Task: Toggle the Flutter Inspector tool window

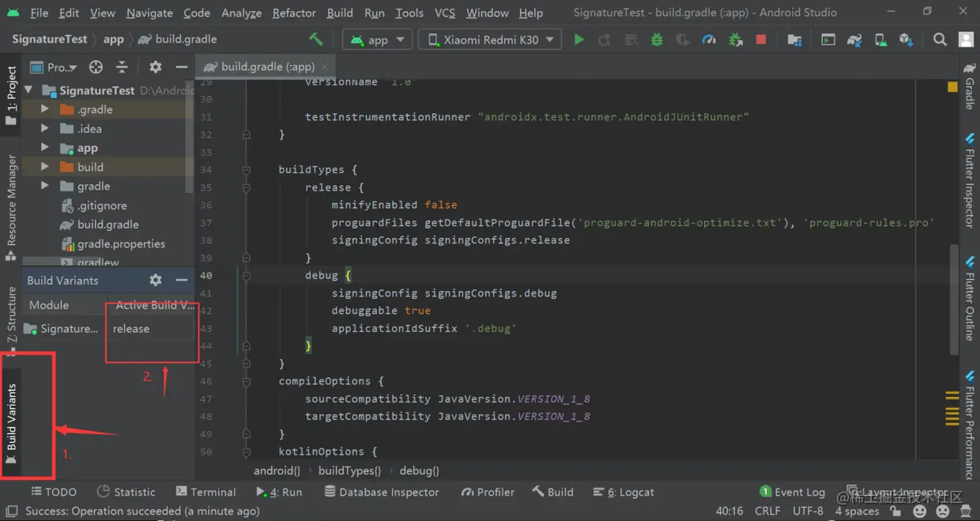Action: pos(970,182)
